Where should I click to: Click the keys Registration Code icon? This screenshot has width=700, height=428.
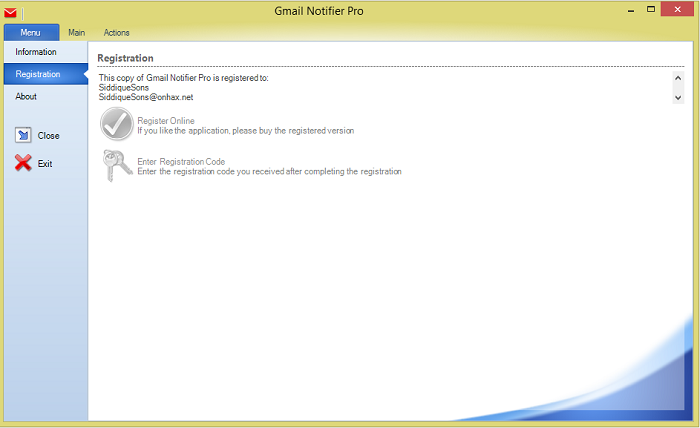point(117,165)
